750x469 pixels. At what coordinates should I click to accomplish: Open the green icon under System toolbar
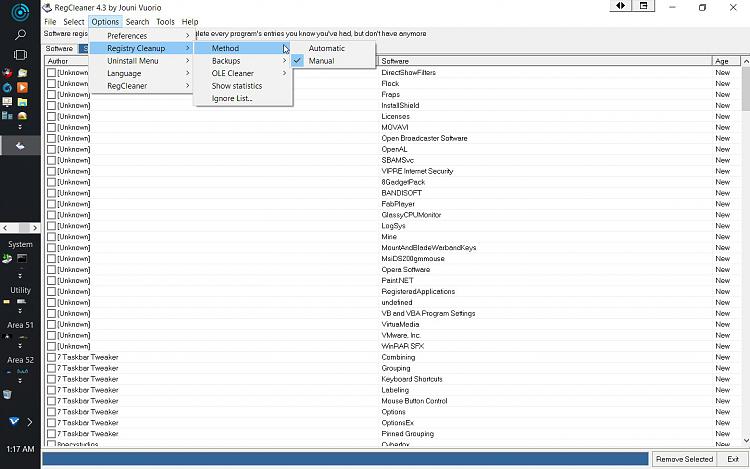click(7, 259)
